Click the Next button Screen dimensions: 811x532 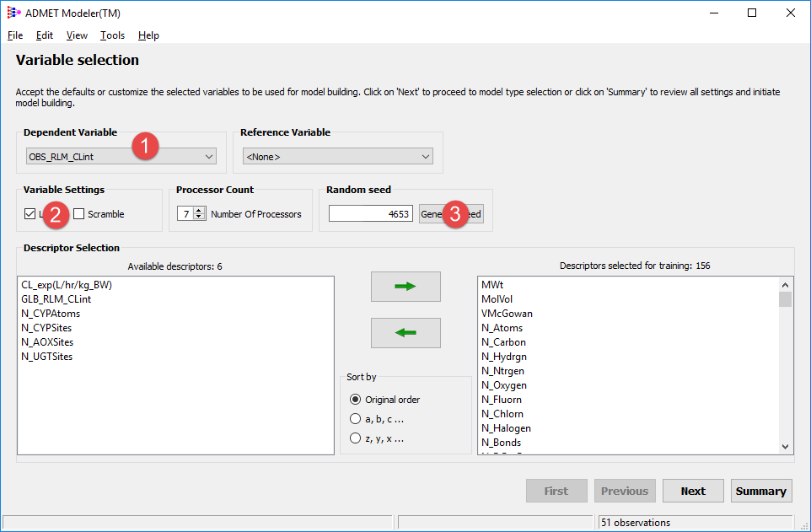693,491
